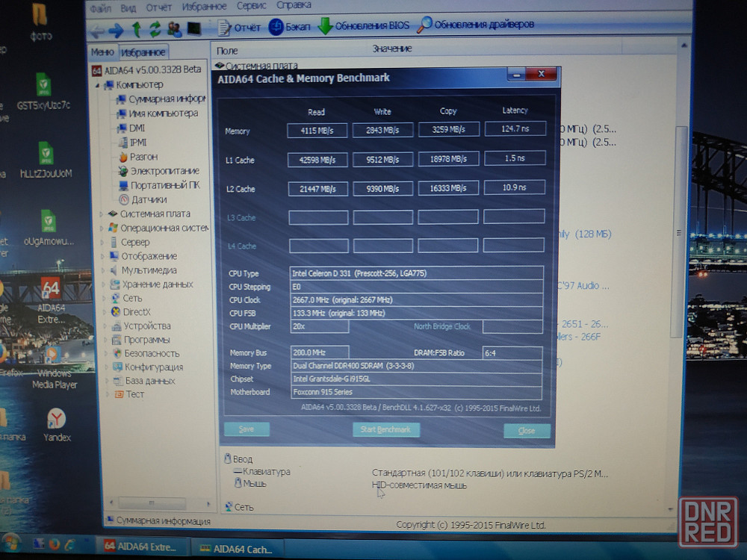
Task: Select Датчики sensor item in the tree
Action: [x=148, y=199]
